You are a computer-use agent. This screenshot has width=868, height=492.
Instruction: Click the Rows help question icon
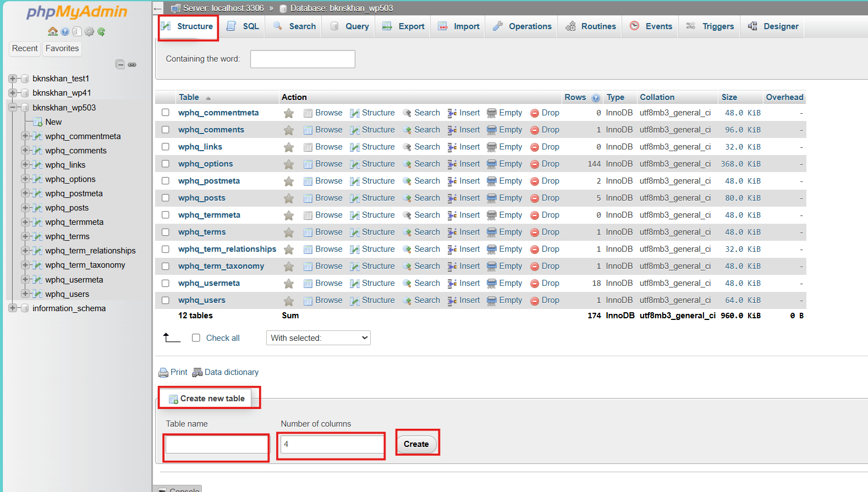[596, 98]
